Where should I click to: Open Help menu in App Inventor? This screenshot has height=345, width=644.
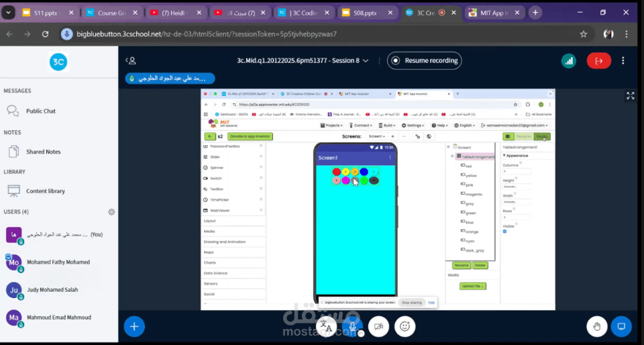439,126
